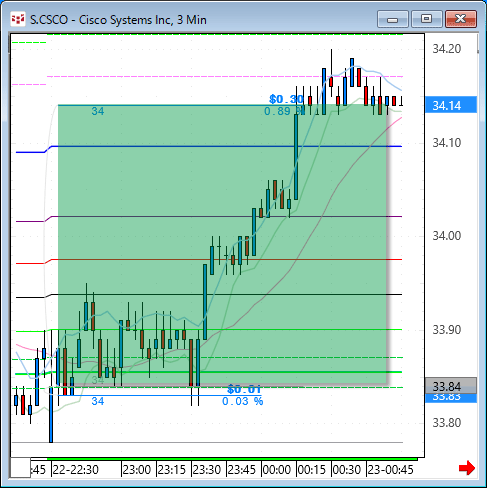Screen dimensions: 487x488
Task: Click the 34.00 price axis label
Action: click(x=447, y=236)
